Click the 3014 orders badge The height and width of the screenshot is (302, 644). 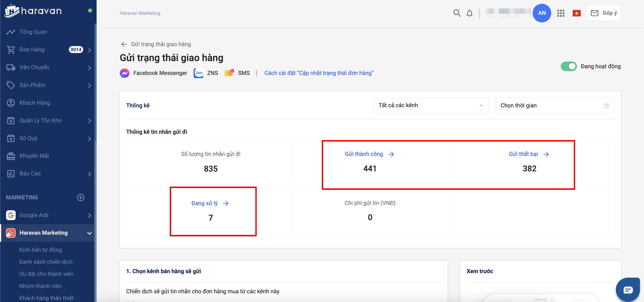pos(76,49)
